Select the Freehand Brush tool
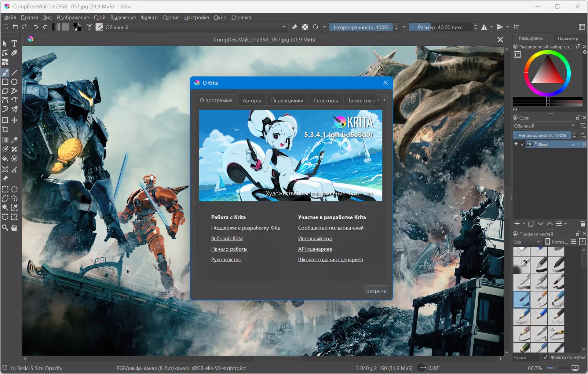588x374 pixels. click(5, 73)
